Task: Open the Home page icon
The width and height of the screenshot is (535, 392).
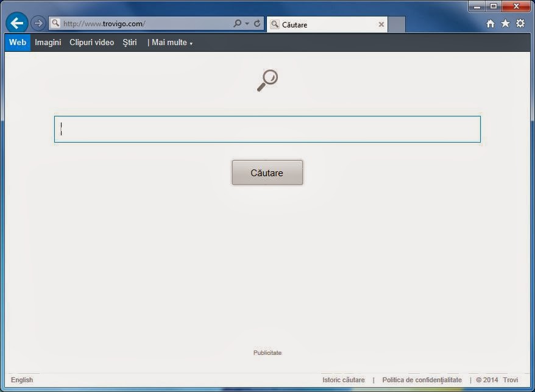Action: (x=491, y=24)
